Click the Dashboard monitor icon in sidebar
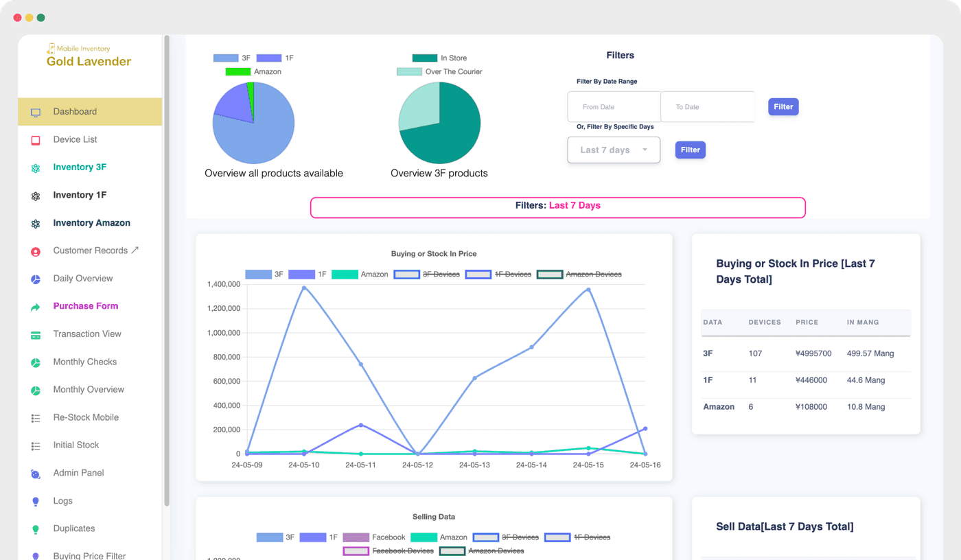Screen dimensions: 961x560 [x=36, y=112]
